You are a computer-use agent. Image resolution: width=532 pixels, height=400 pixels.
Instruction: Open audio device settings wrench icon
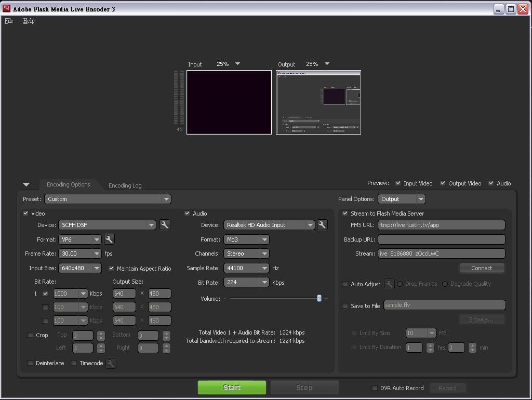click(322, 225)
